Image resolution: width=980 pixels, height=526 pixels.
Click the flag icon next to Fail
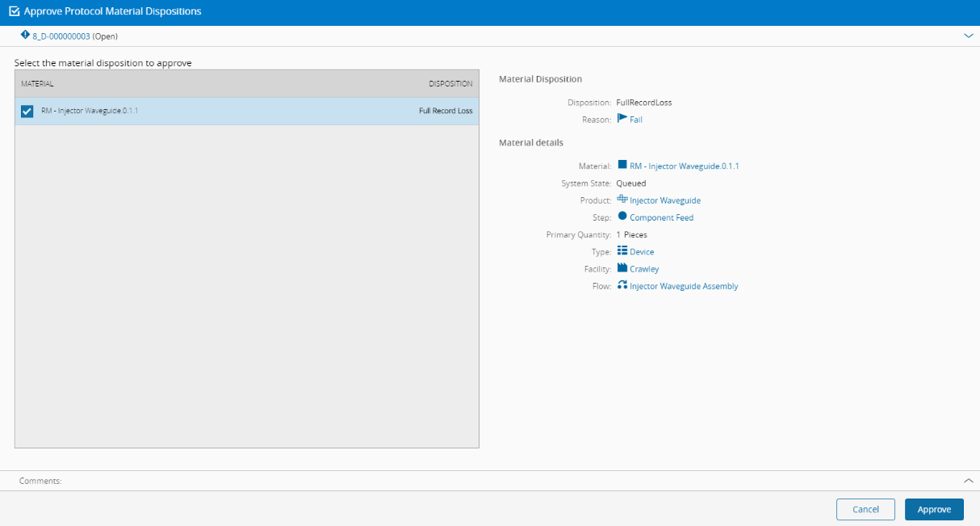coord(622,119)
